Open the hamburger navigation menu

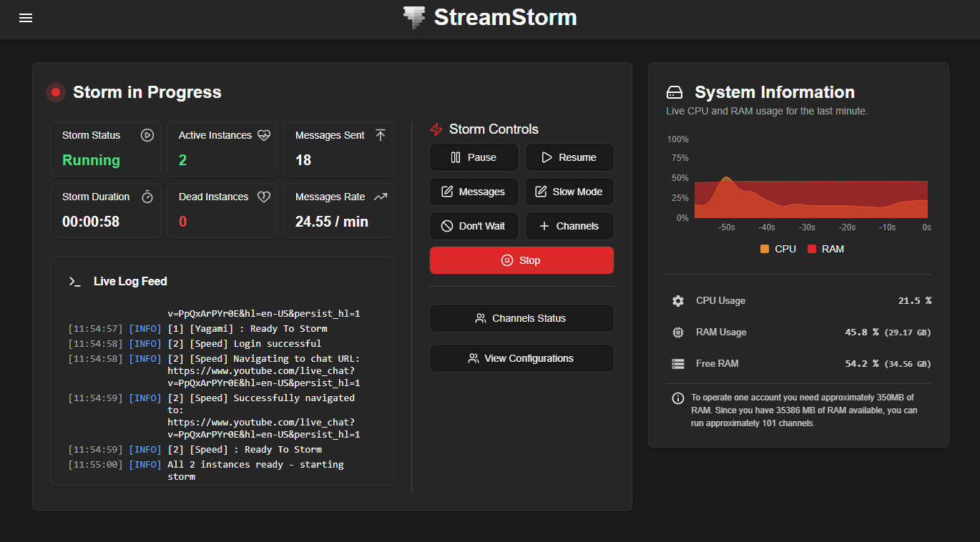[x=26, y=18]
